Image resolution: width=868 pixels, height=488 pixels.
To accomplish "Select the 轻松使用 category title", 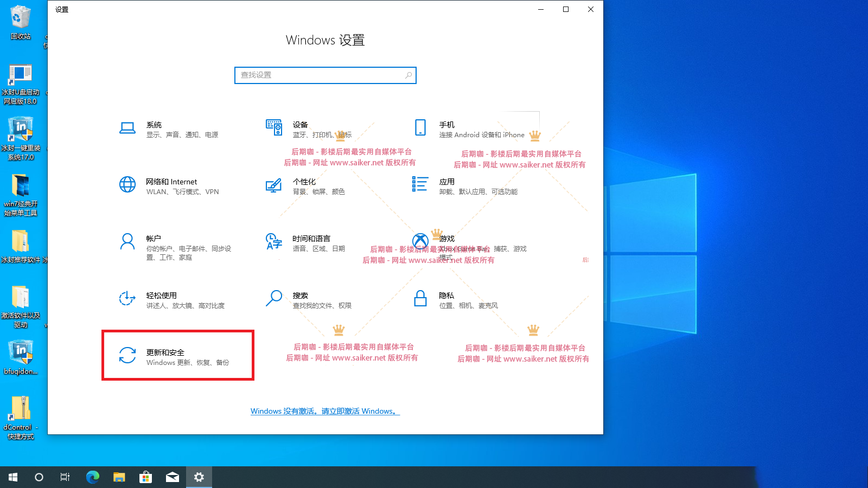I will 162,296.
